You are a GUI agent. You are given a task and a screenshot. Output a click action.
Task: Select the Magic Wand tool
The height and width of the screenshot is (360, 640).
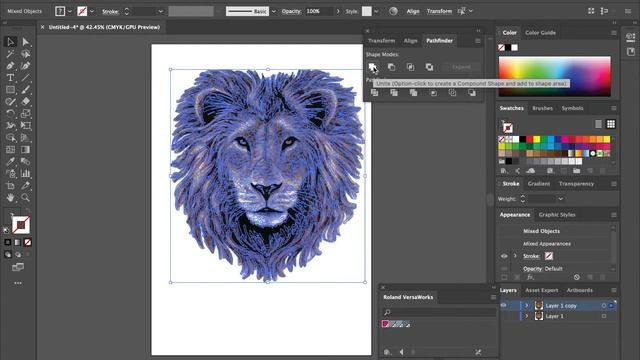(x=10, y=54)
